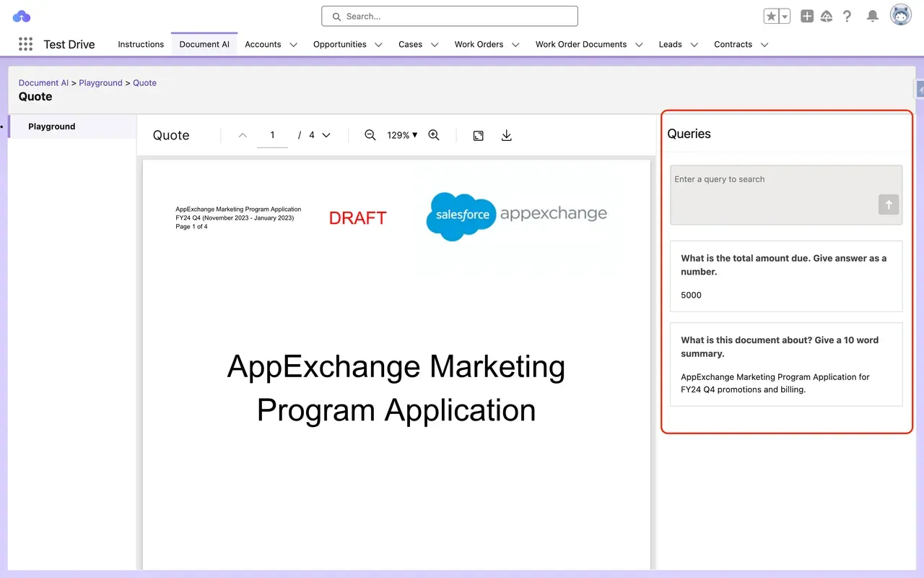Click the AppExchange Marketing summary answer text
Viewport: 924px width, 578px height.
[775, 383]
